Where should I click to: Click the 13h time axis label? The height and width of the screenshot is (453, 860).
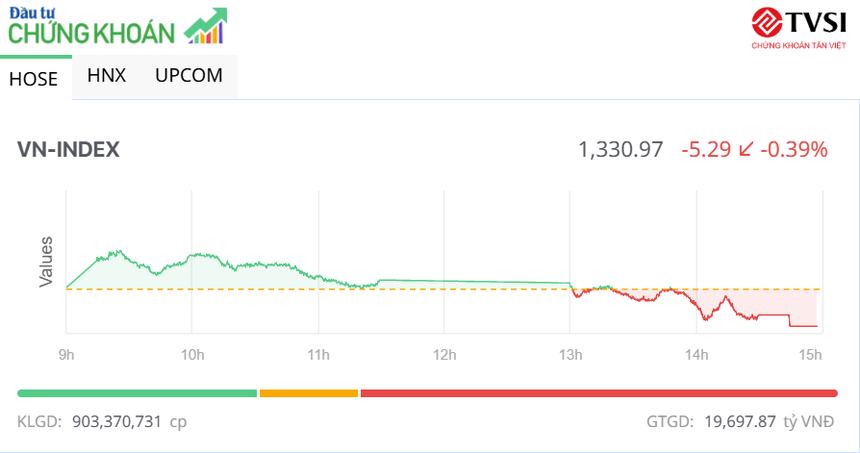[x=570, y=354]
